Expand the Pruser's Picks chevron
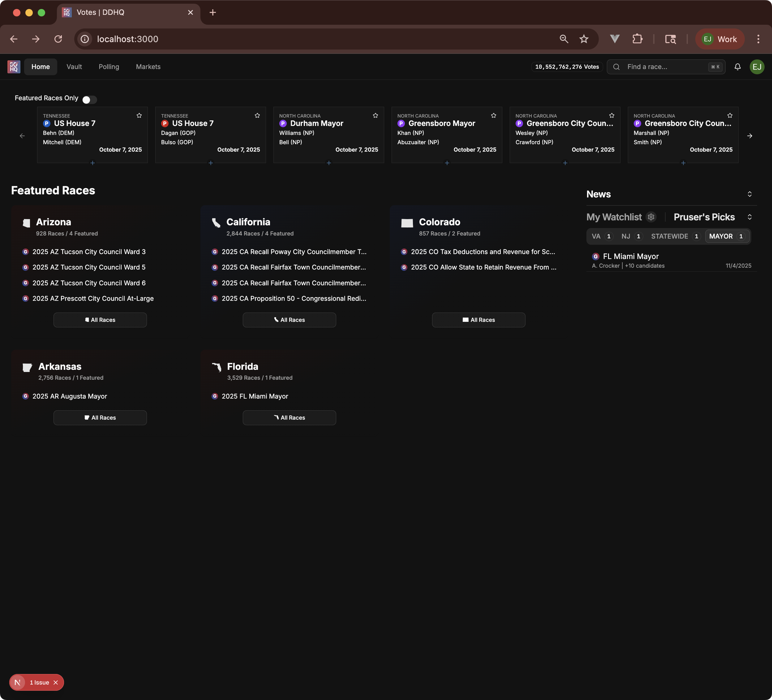 (x=750, y=217)
